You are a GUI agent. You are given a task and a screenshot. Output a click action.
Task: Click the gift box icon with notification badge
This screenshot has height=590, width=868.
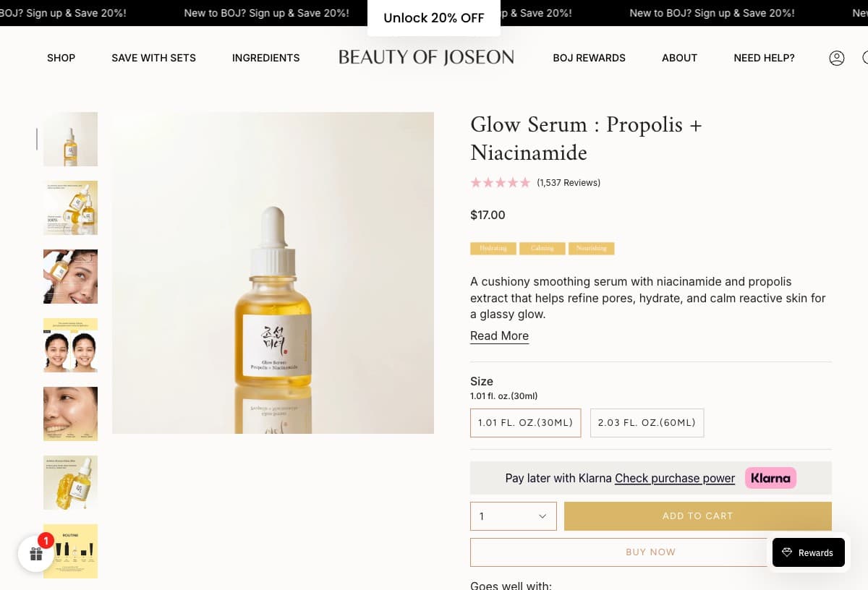click(x=36, y=554)
